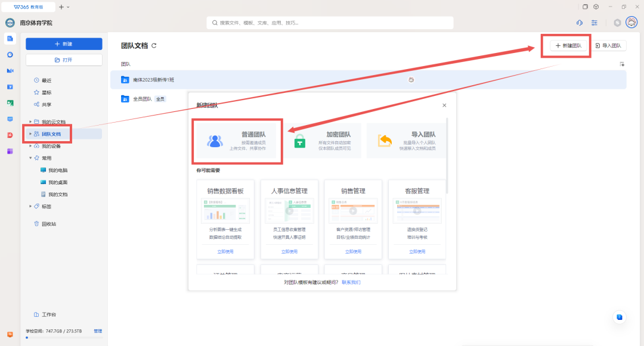Click the member avatar in 南体2023级新传1班 row
The image size is (644, 346).
pyautogui.click(x=411, y=80)
